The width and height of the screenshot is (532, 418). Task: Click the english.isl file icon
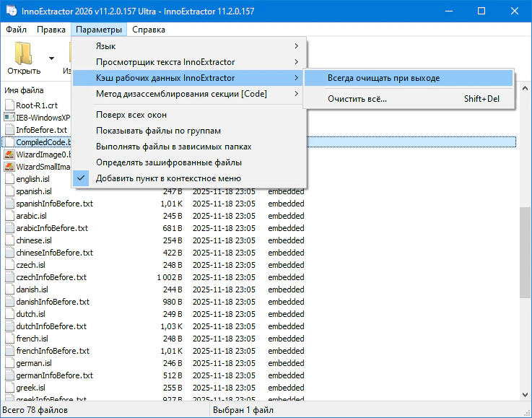[x=9, y=179]
